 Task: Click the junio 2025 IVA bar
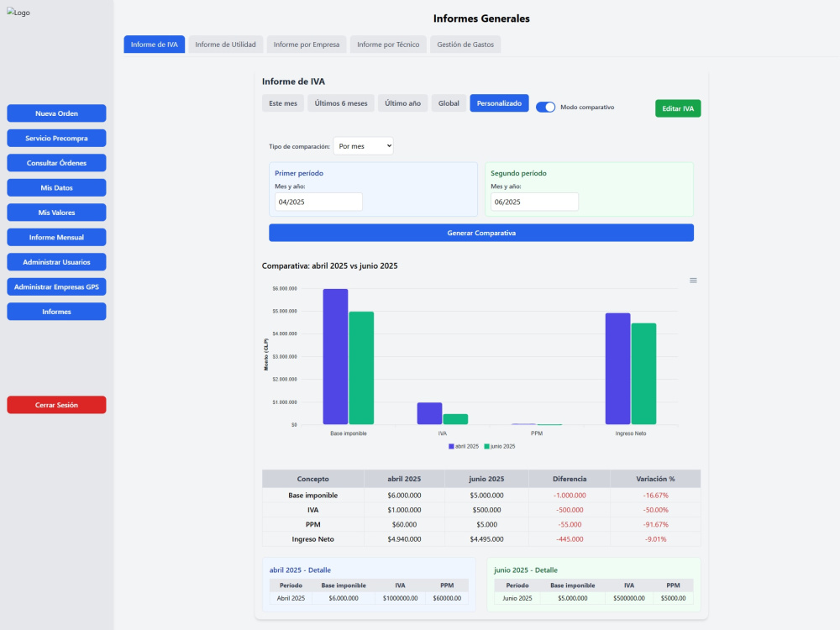(x=455, y=419)
